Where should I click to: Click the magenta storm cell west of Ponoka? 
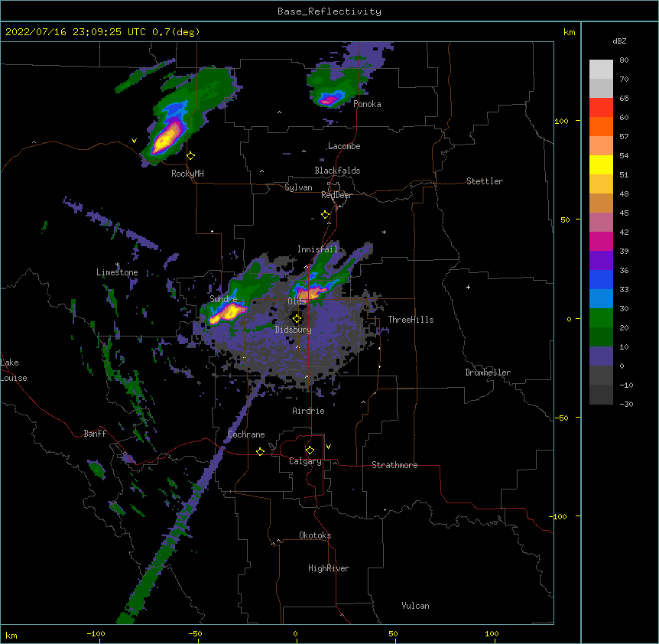click(x=329, y=99)
